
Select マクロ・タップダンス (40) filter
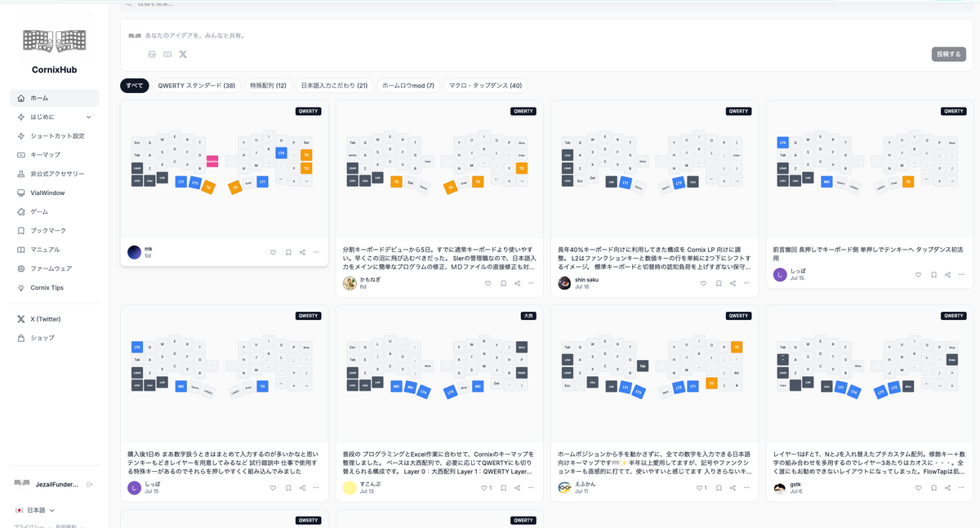tap(485, 86)
